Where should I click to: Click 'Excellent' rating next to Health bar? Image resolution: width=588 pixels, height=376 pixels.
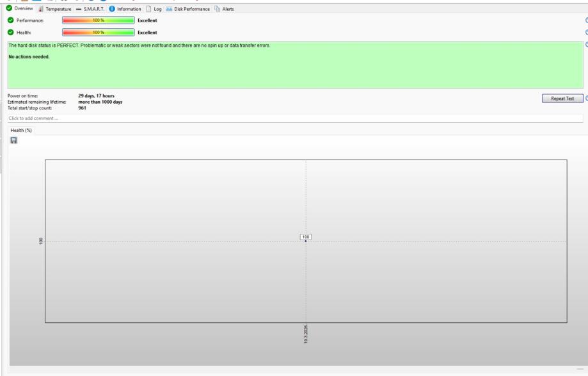click(x=147, y=32)
